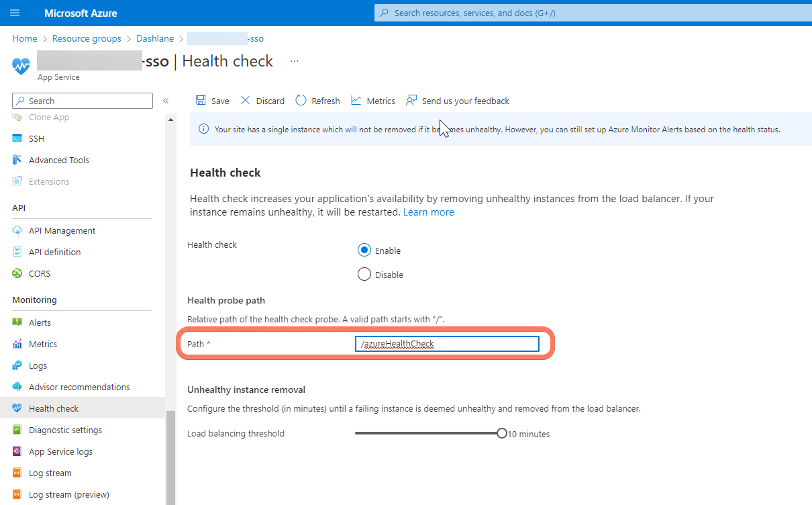812x505 pixels.
Task: Select the Disable radio button
Action: [x=364, y=274]
